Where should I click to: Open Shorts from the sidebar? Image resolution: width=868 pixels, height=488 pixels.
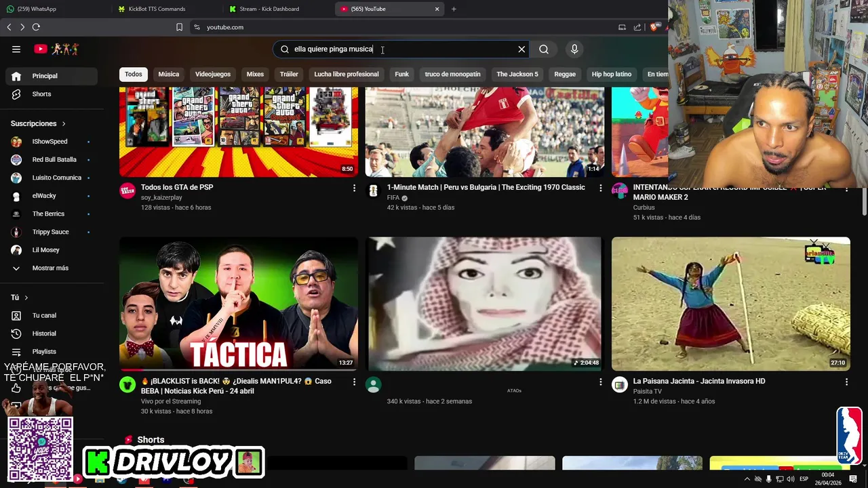point(52,94)
